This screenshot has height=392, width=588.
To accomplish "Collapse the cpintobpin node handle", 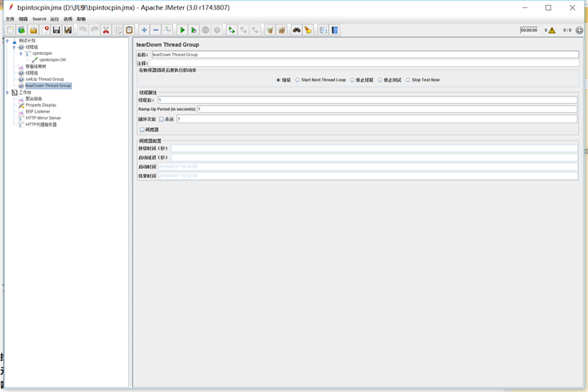I will [x=20, y=54].
